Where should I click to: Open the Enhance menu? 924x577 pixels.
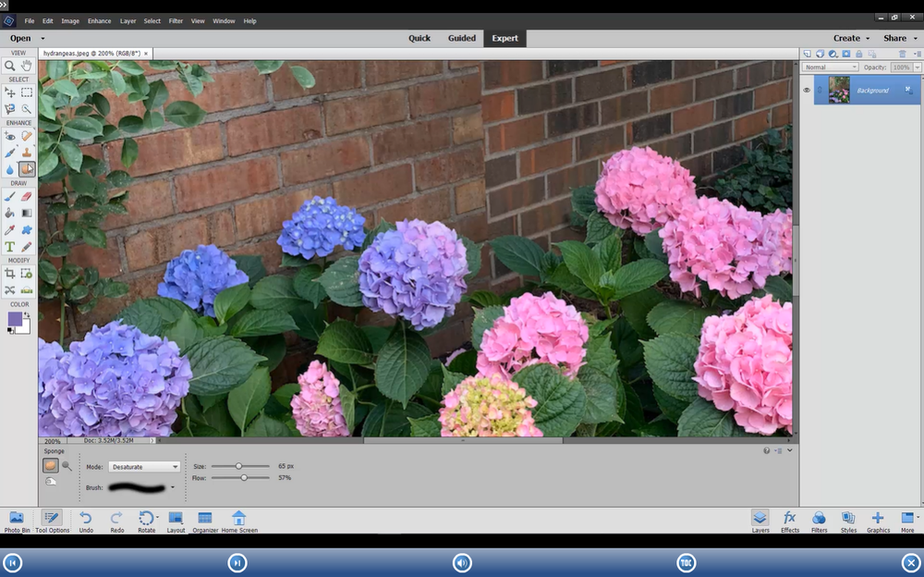pyautogui.click(x=99, y=20)
